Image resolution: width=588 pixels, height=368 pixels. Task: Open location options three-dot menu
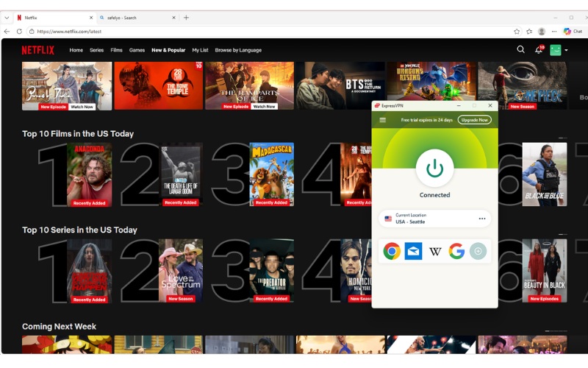pos(482,219)
